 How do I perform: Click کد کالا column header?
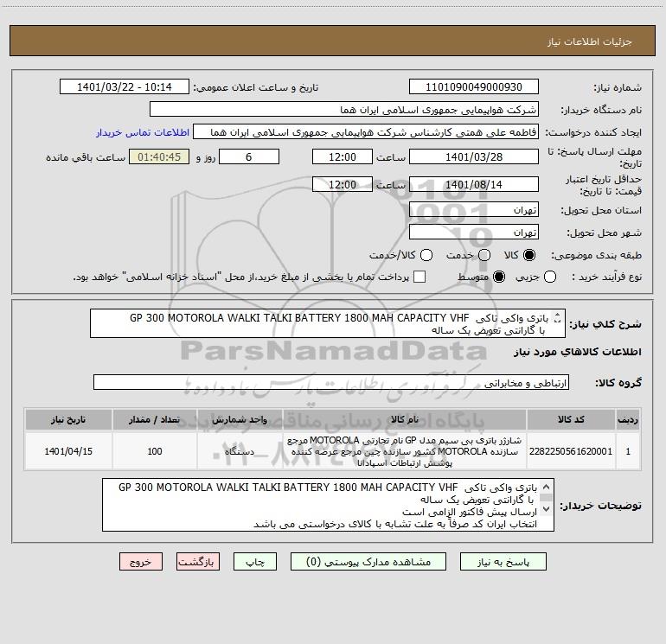[x=571, y=420]
